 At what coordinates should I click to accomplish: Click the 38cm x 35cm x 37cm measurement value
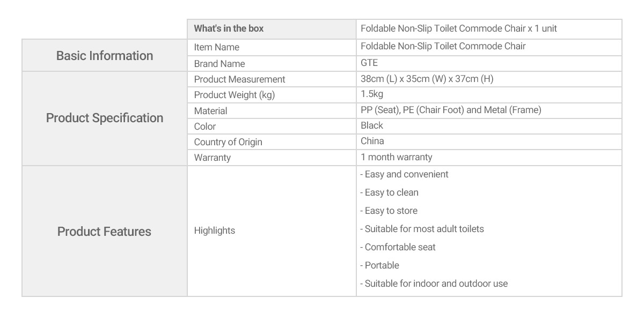(427, 79)
